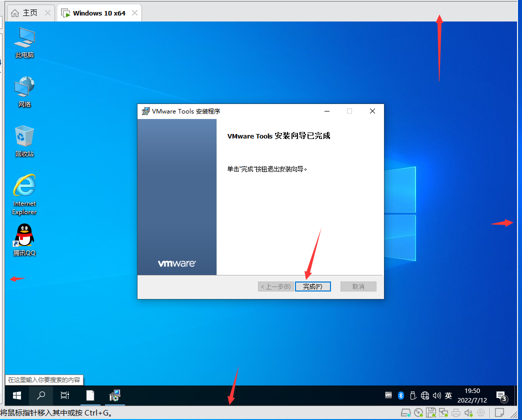
Task: Switch input method via 英 indicator
Action: 448,395
